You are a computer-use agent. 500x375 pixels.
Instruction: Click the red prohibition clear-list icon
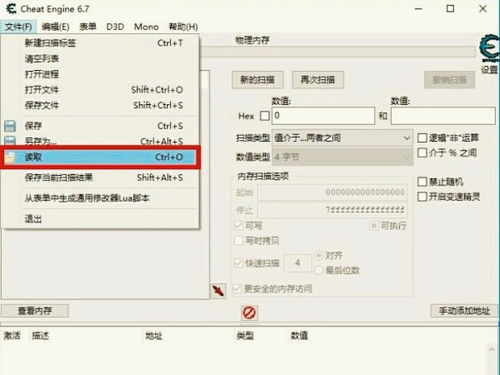tap(249, 313)
